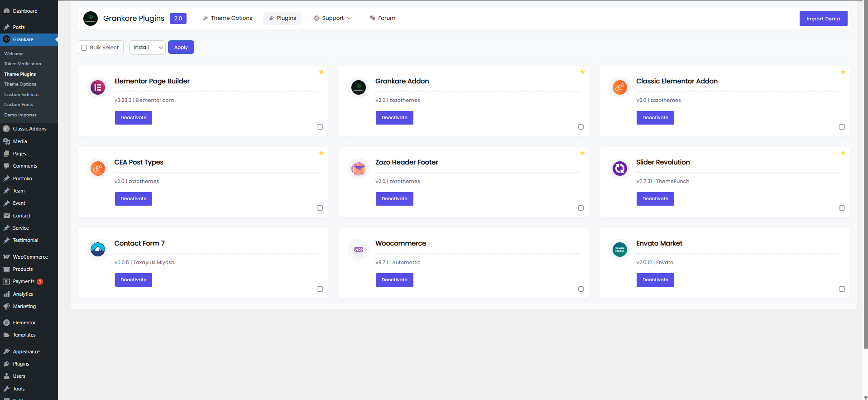Click the star on Classic Elementor Addon card
Viewport: 868px width, 400px height.
(x=843, y=72)
